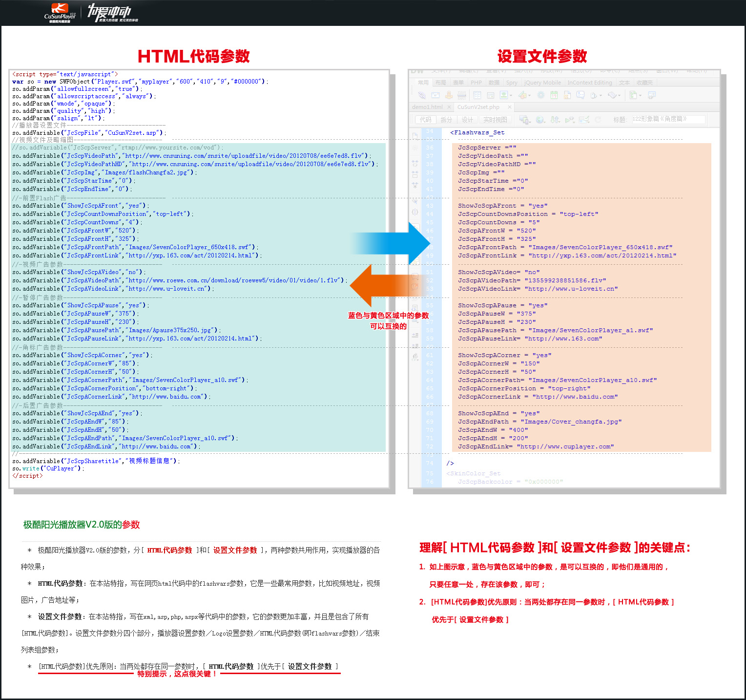Click JcScpAEndLink= "http://www.cuplayer.com" line
746x700 pixels.
(536, 446)
